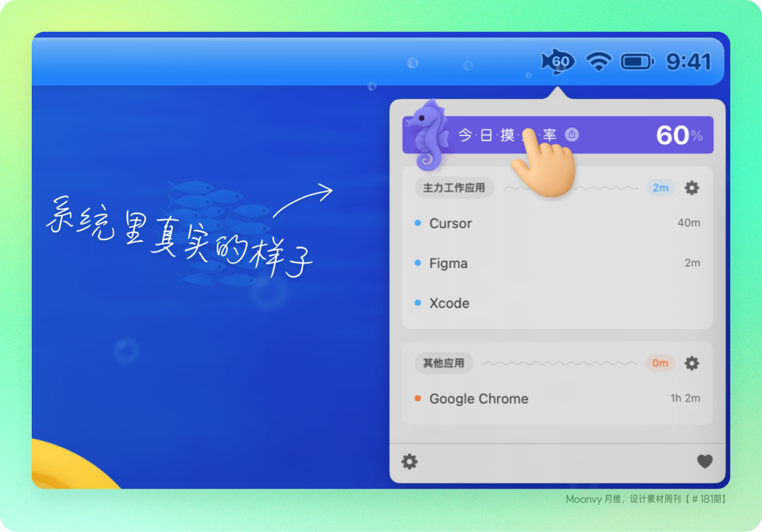Select the Cursor app row

[x=557, y=223]
